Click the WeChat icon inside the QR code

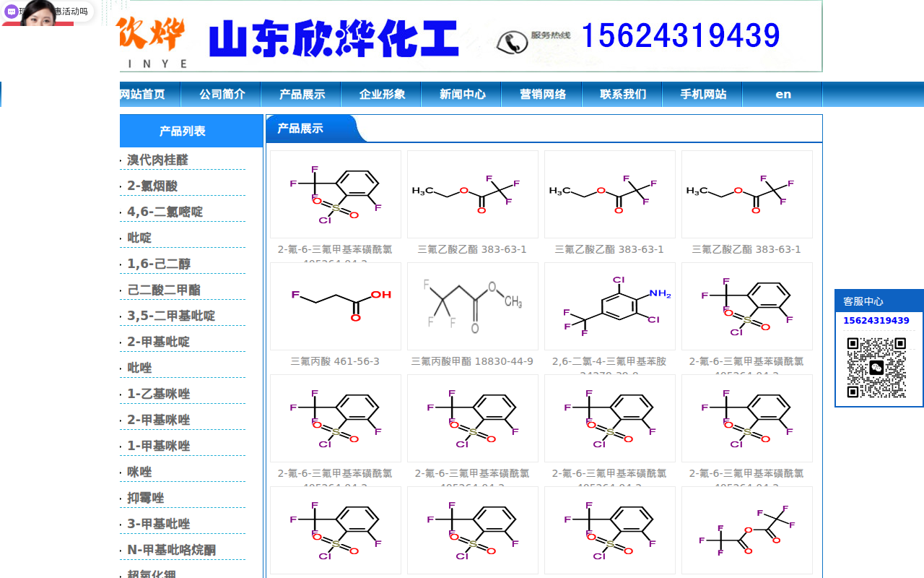coord(876,368)
